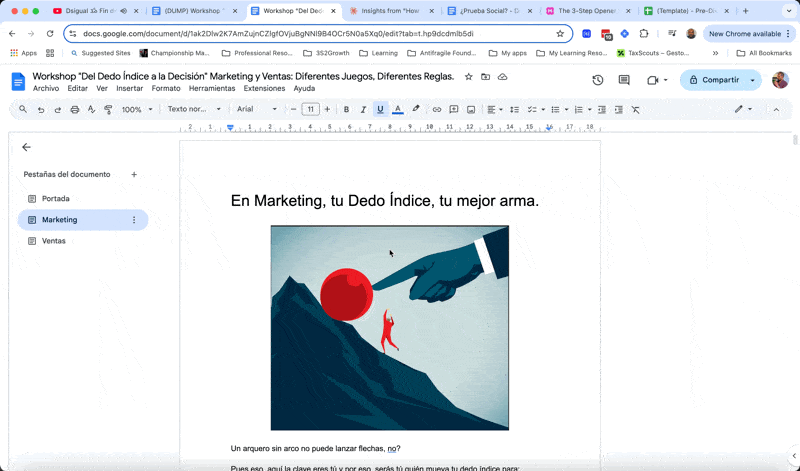Click the insert image toolbar icon
The image size is (800, 471).
pyautogui.click(x=471, y=110)
